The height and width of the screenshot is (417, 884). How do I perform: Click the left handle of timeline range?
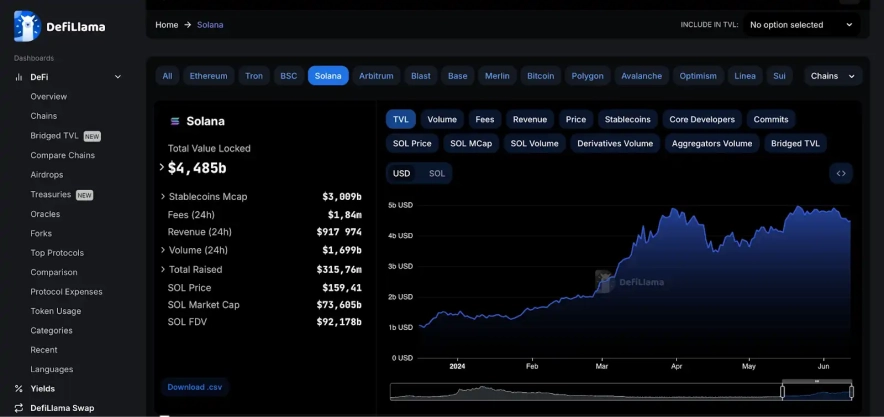coord(782,391)
